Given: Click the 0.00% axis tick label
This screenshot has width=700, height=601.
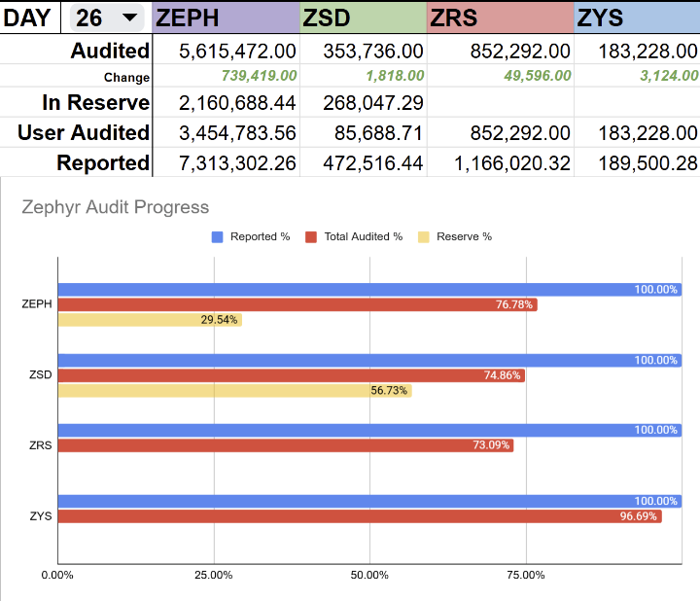Looking at the screenshot, I should point(57,575).
